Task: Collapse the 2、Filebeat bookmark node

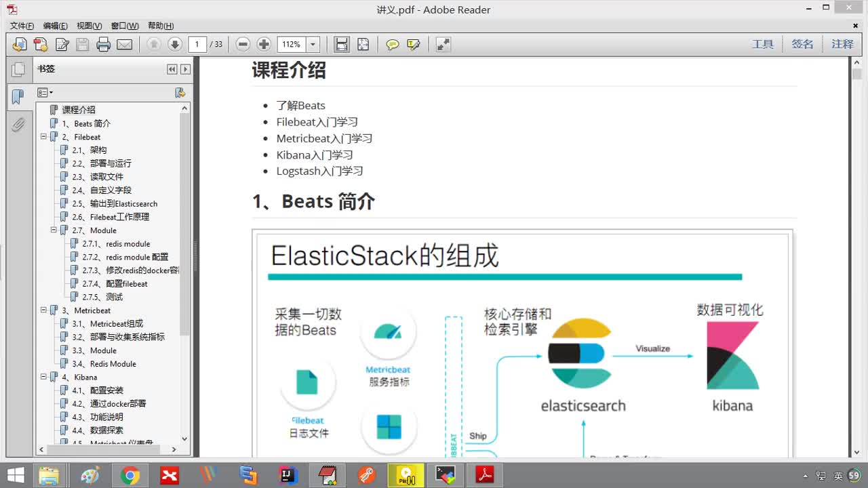Action: click(x=43, y=137)
